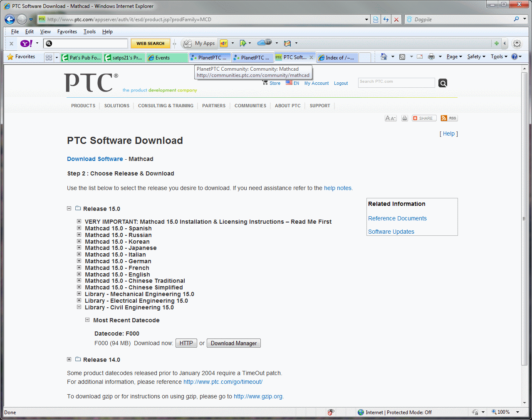Click the popup blocker status bar icon
The image size is (532, 420).
click(x=331, y=412)
